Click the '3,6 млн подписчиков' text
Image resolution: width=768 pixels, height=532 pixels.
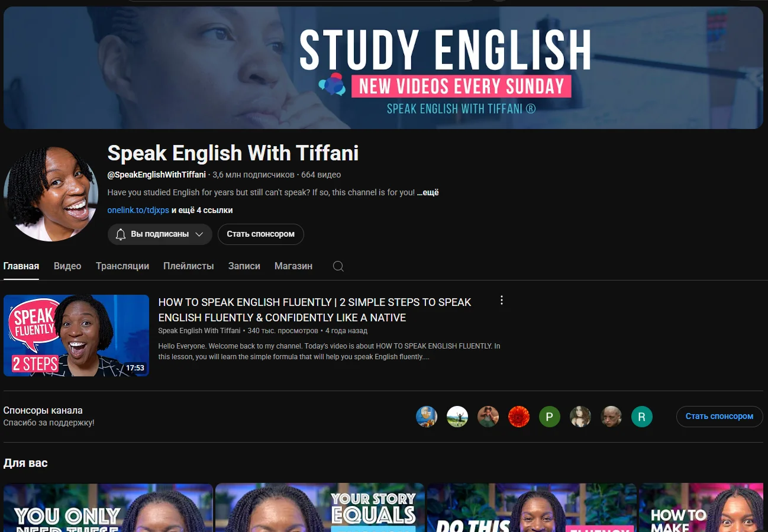tap(253, 175)
